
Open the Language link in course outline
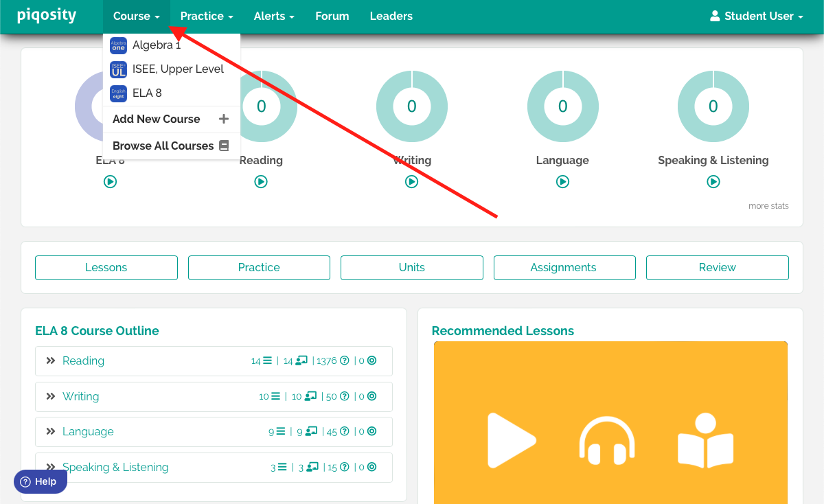tap(88, 431)
